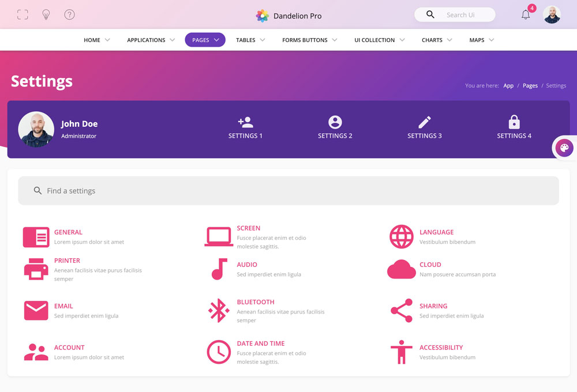
Task: Open the Accessibility person icon
Action: [x=401, y=352]
